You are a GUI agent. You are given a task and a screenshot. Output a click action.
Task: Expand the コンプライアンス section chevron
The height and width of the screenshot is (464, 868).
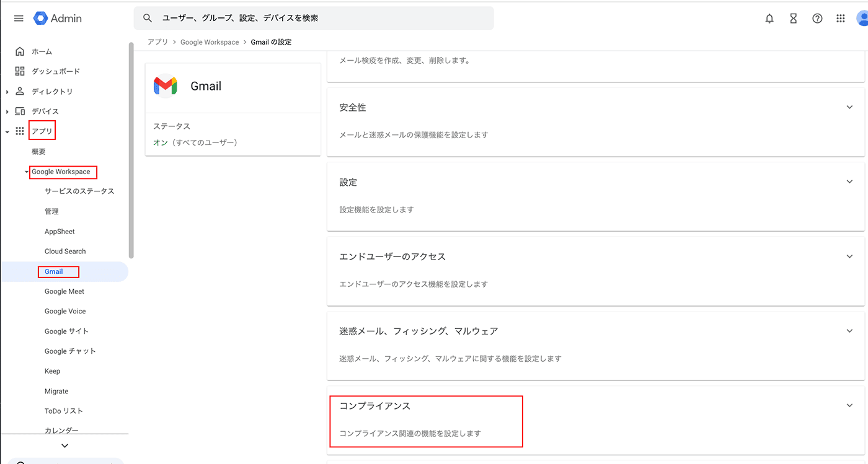pos(849,406)
